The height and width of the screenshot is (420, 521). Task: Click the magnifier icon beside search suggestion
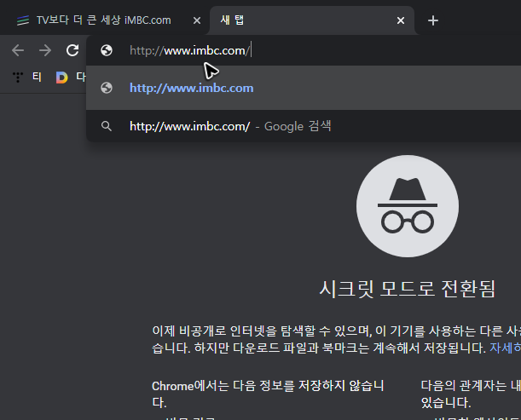[x=107, y=126]
